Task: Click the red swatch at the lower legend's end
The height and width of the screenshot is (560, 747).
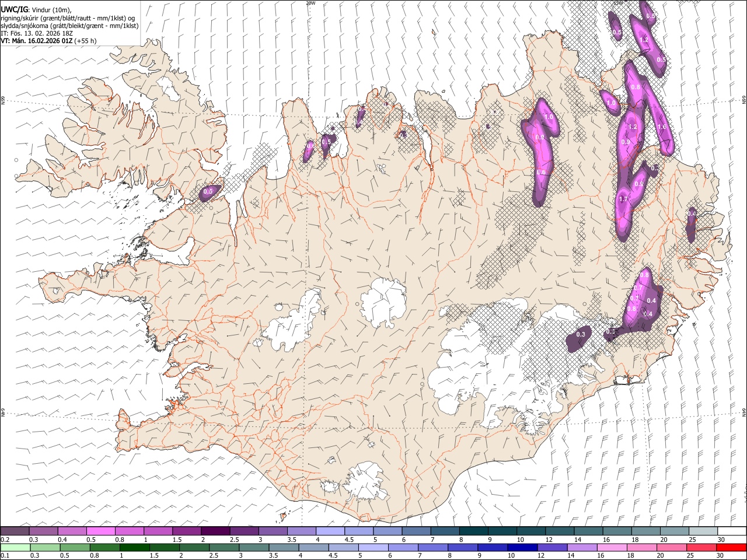Action: [x=731, y=547]
